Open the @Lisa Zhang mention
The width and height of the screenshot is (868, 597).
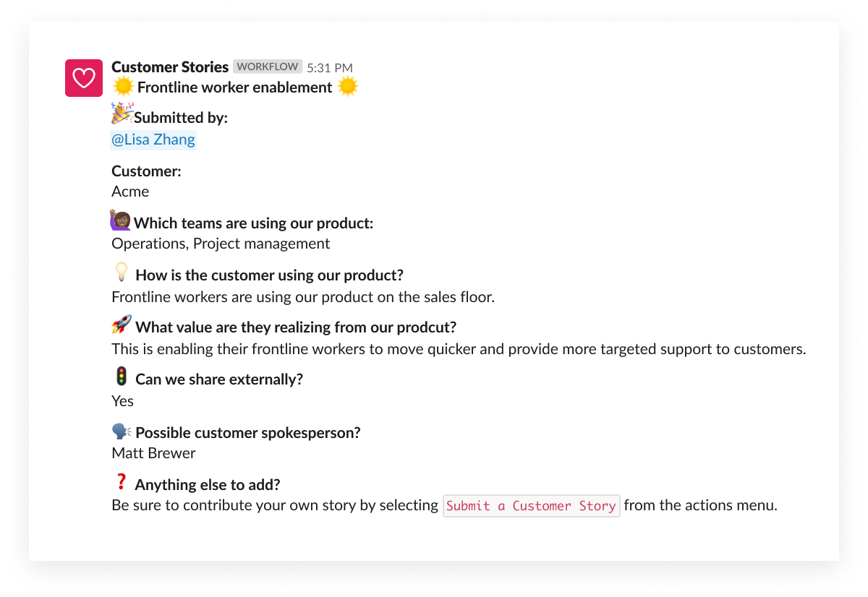153,139
